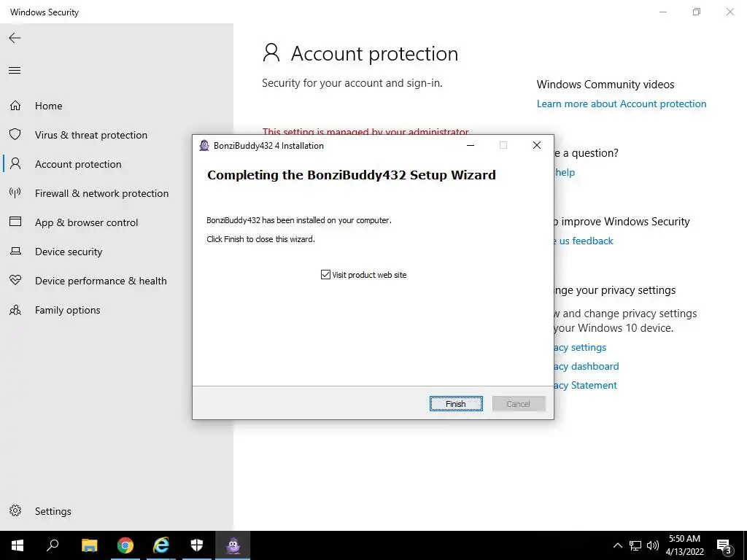
Task: Toggle the hamburger navigation menu in Windows Security
Action: [x=15, y=71]
